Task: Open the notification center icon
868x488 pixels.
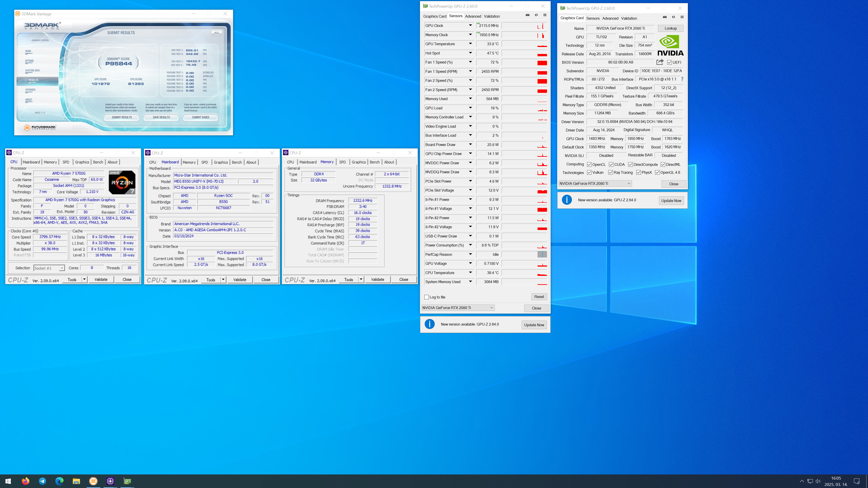Action: point(856,481)
